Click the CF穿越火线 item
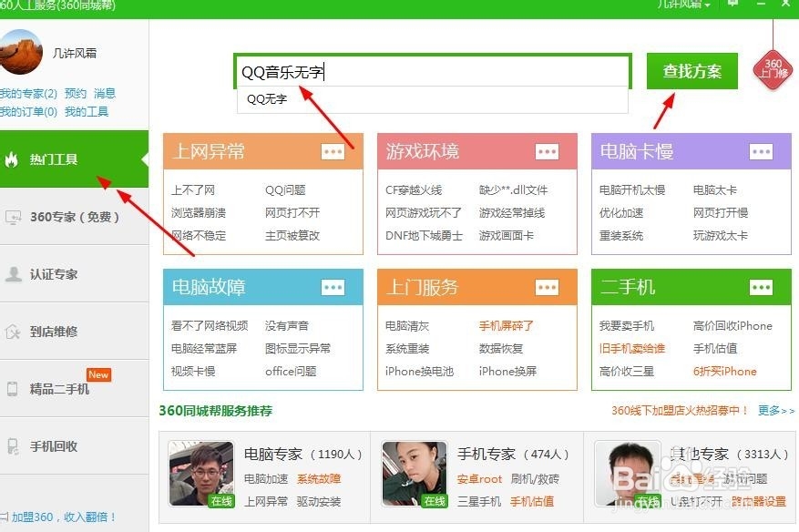 point(414,190)
